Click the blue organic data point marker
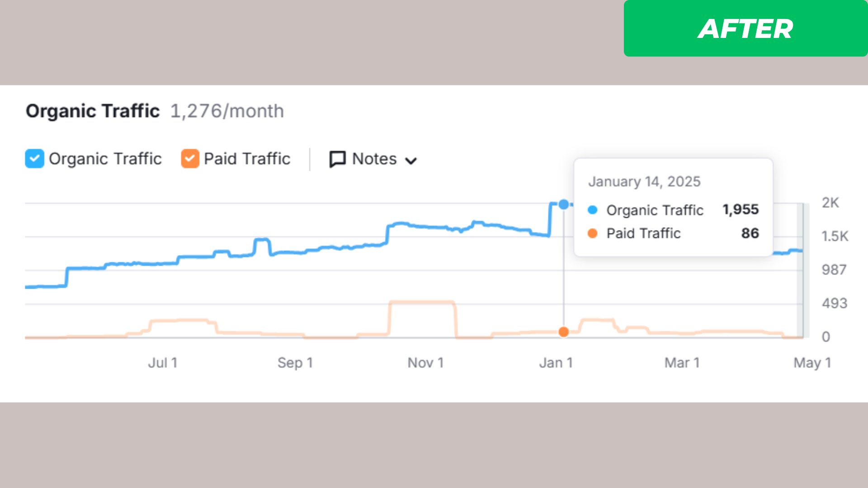 click(x=563, y=204)
